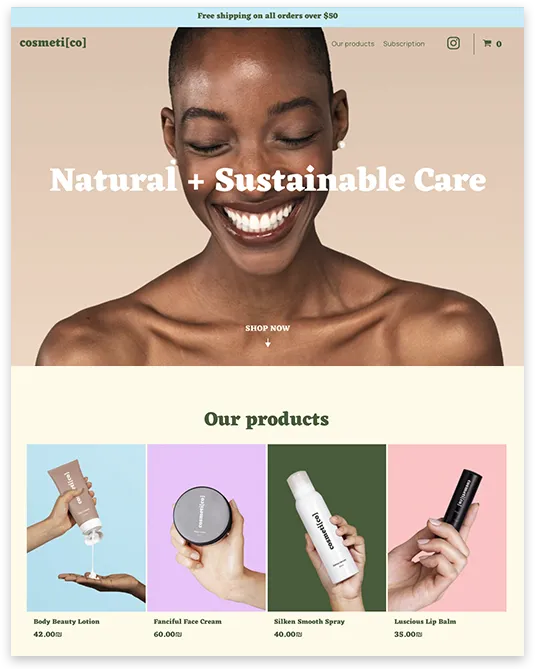
Task: Open the Luscious Lip Balm product image
Action: coord(447,528)
